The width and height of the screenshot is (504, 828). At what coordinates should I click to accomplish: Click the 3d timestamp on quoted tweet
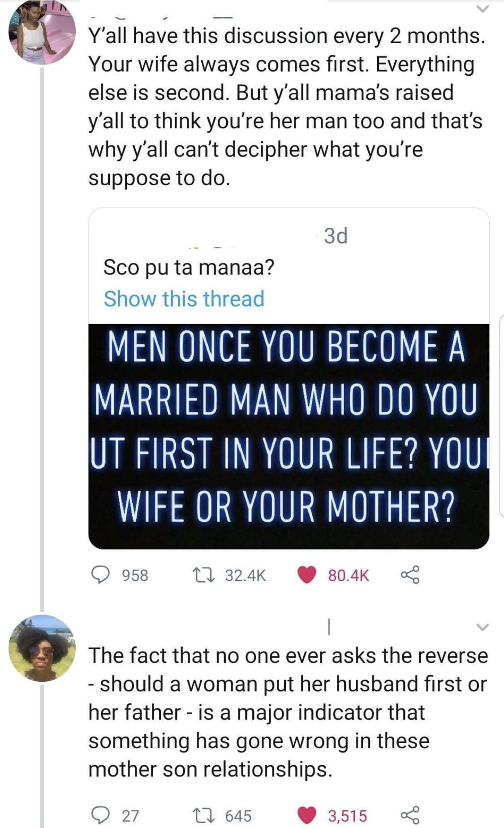[336, 236]
